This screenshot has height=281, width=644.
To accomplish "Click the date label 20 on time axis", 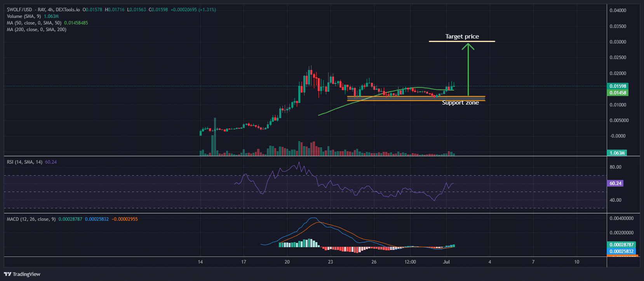I will pyautogui.click(x=287, y=262).
